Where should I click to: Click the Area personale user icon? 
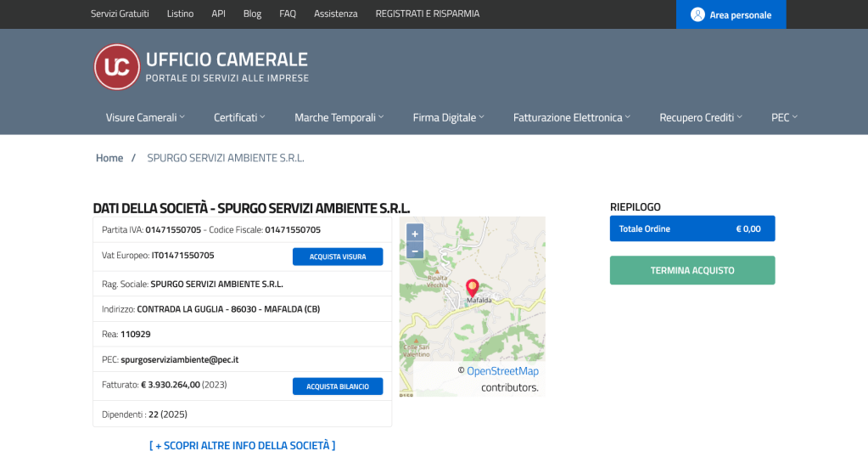point(697,14)
